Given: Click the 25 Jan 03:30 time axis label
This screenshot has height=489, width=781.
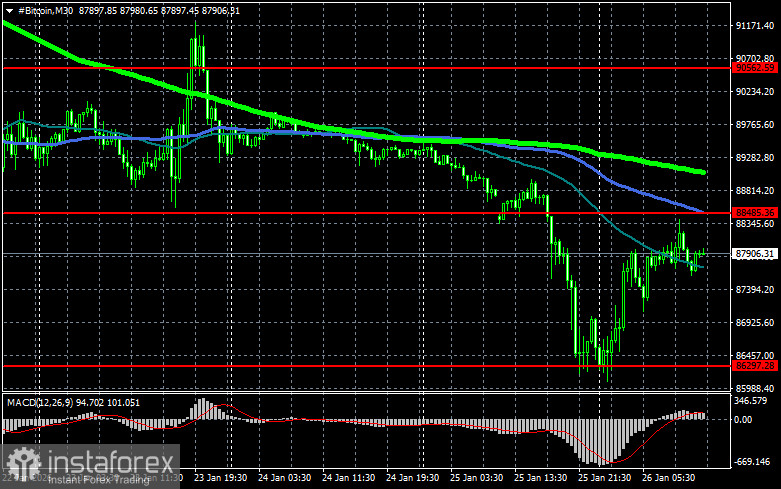Looking at the screenshot, I should coord(476,478).
